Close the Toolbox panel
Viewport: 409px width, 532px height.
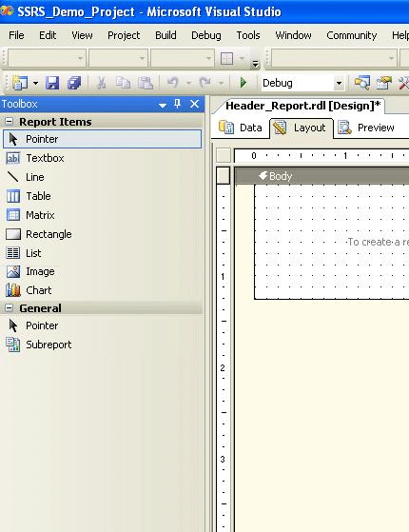[x=194, y=104]
